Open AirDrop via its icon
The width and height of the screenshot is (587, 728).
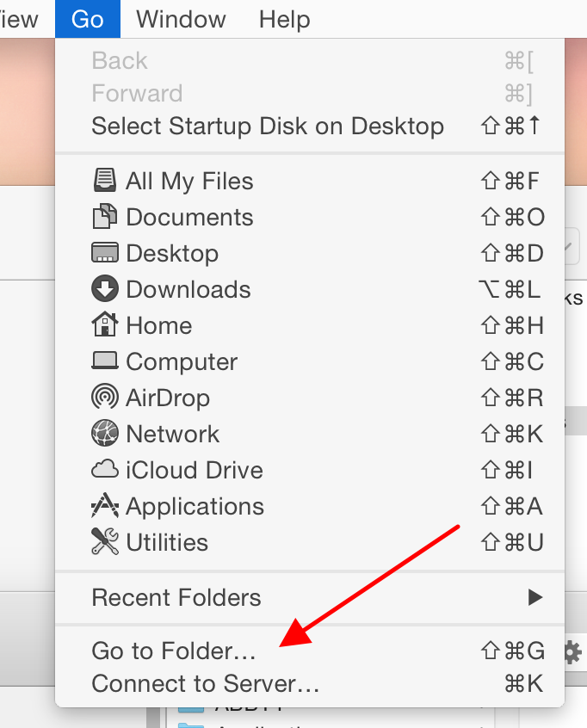point(104,397)
